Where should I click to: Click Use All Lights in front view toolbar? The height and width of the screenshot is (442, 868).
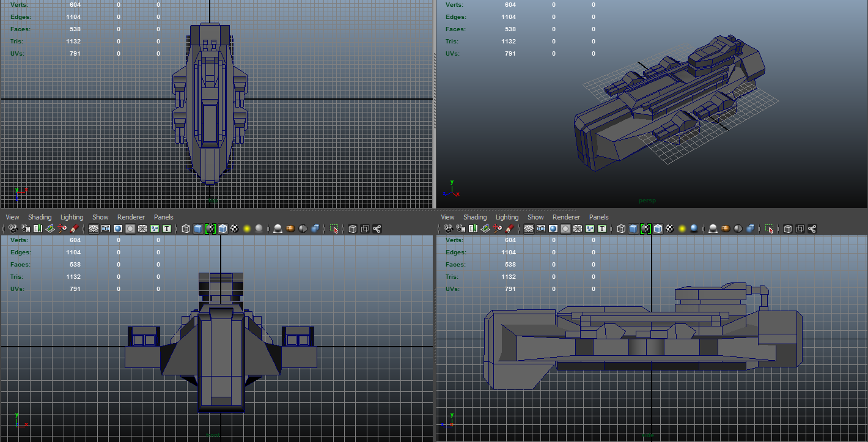(247, 229)
